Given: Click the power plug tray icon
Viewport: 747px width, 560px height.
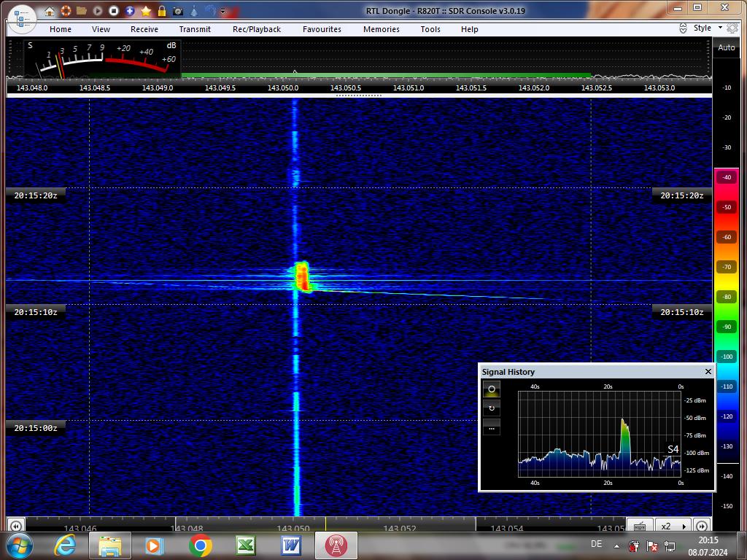Looking at the screenshot, I should click(x=634, y=545).
